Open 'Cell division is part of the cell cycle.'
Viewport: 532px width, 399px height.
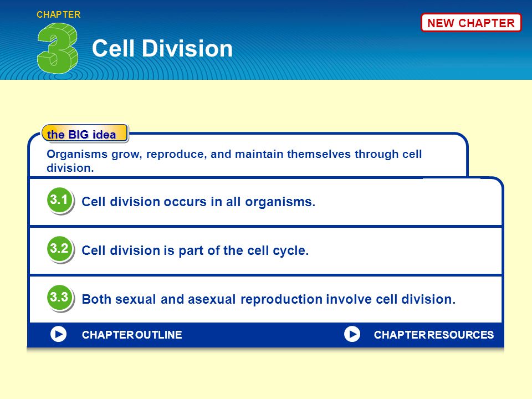(195, 250)
